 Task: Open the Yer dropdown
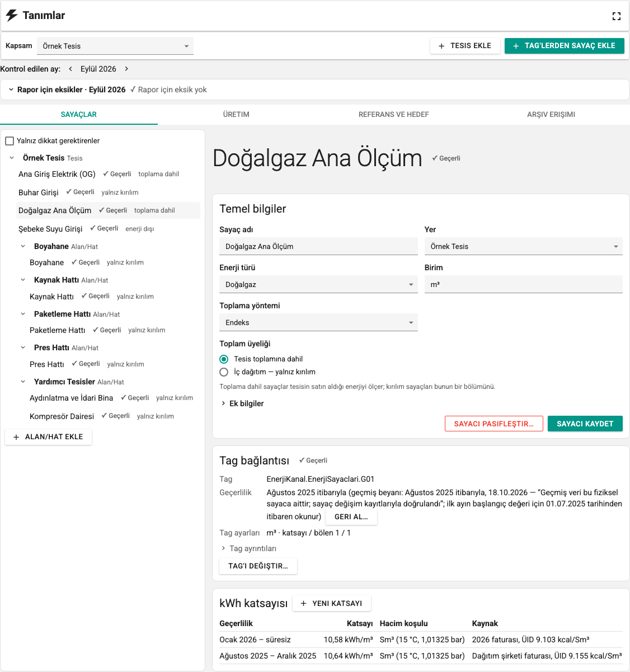pyautogui.click(x=524, y=246)
